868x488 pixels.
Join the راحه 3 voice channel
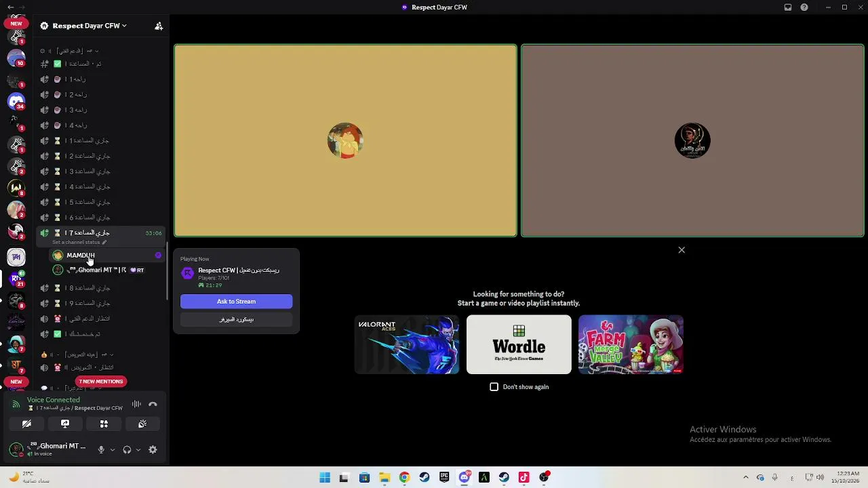102,110
